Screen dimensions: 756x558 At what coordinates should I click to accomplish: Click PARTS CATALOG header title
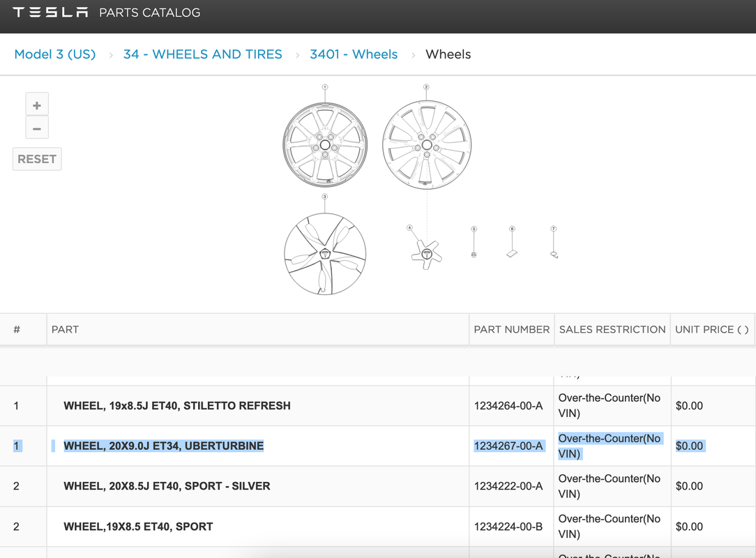click(x=149, y=13)
